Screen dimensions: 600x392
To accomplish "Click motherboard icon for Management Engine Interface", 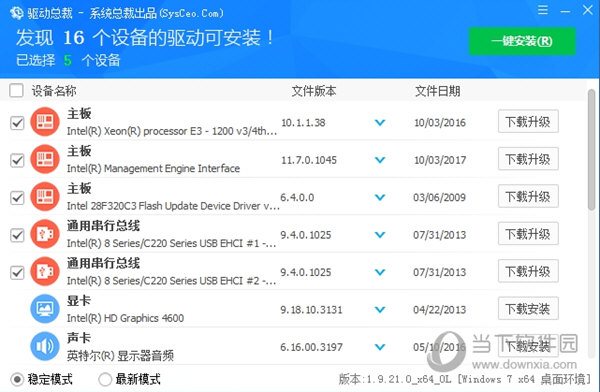I will (x=45, y=159).
